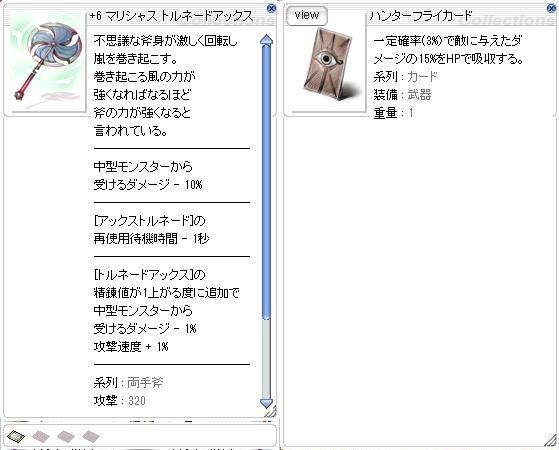Click the text '攻撃 : 320'

tap(119, 400)
